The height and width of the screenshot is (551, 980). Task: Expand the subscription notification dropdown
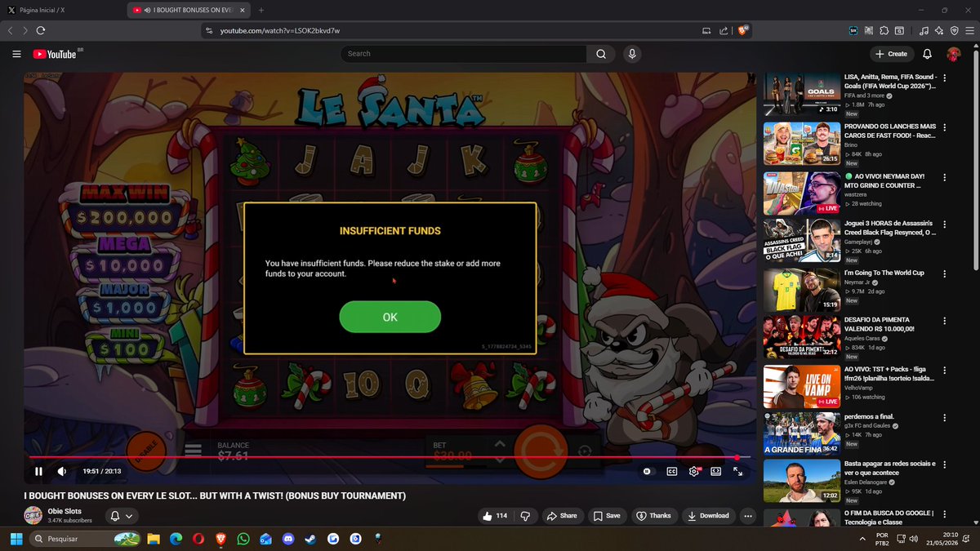[121, 516]
